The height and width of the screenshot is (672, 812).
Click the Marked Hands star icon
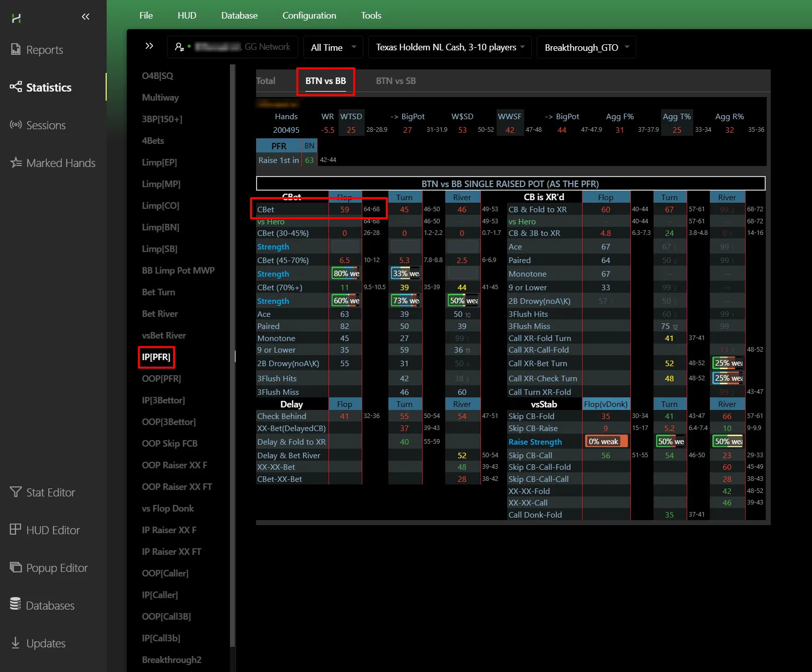(x=16, y=162)
